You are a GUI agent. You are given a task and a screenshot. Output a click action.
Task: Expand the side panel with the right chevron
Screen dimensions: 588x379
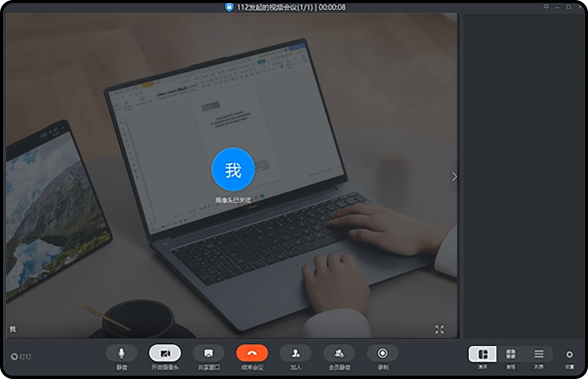pos(454,176)
